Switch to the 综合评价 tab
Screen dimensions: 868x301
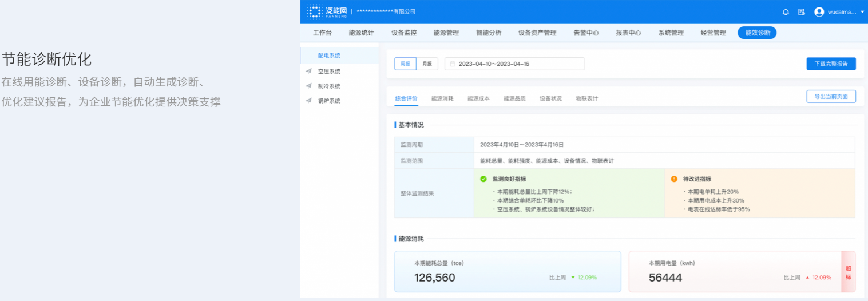pos(406,98)
